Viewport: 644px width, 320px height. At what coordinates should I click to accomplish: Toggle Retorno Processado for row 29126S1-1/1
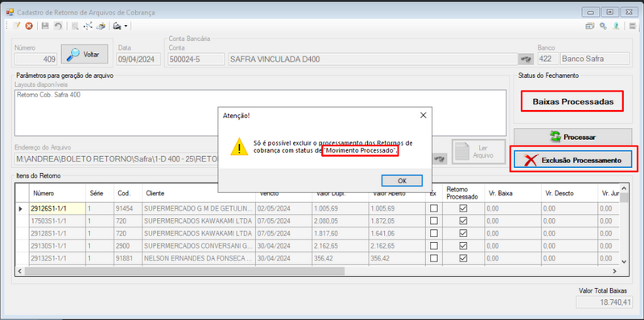pos(464,208)
